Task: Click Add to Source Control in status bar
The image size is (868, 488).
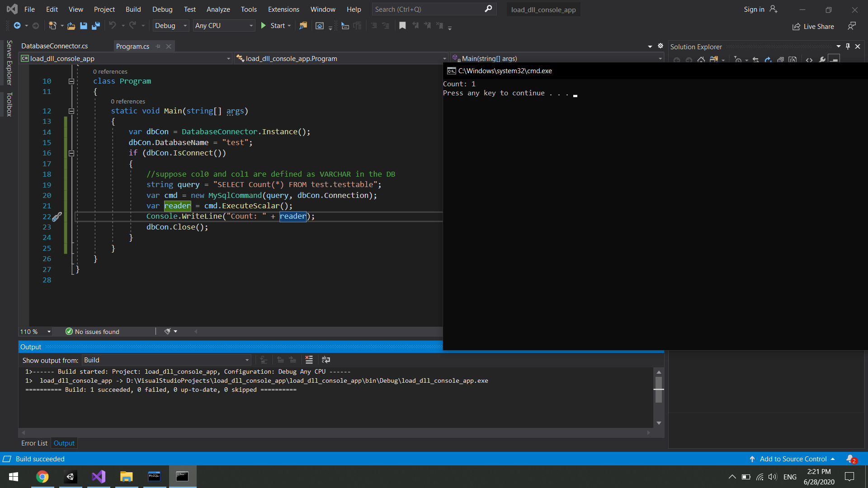Action: (x=793, y=459)
